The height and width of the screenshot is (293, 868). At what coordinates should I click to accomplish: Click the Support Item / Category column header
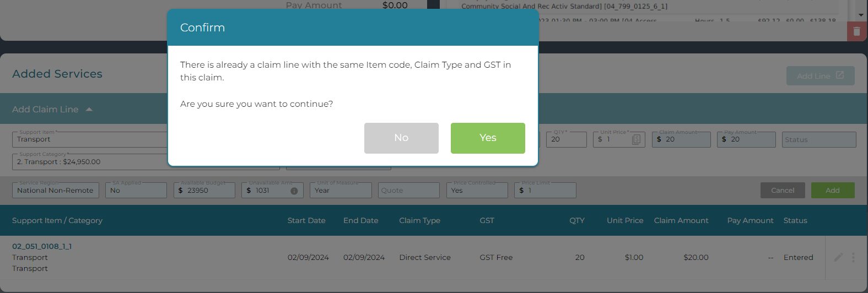click(57, 220)
